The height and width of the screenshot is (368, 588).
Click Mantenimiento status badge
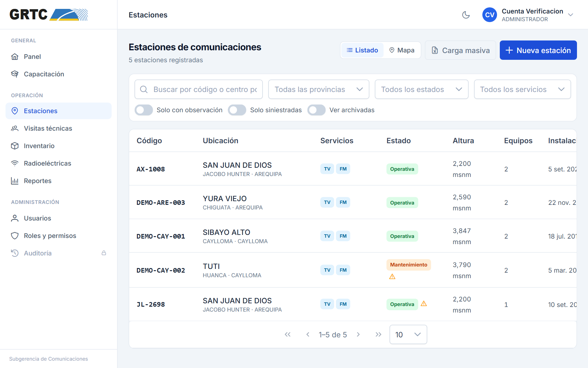pyautogui.click(x=409, y=265)
